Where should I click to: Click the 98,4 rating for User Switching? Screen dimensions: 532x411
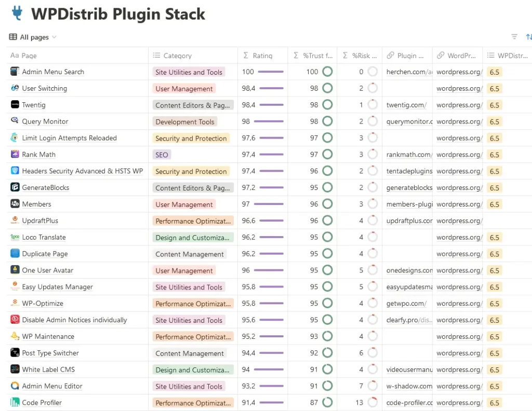click(x=248, y=88)
